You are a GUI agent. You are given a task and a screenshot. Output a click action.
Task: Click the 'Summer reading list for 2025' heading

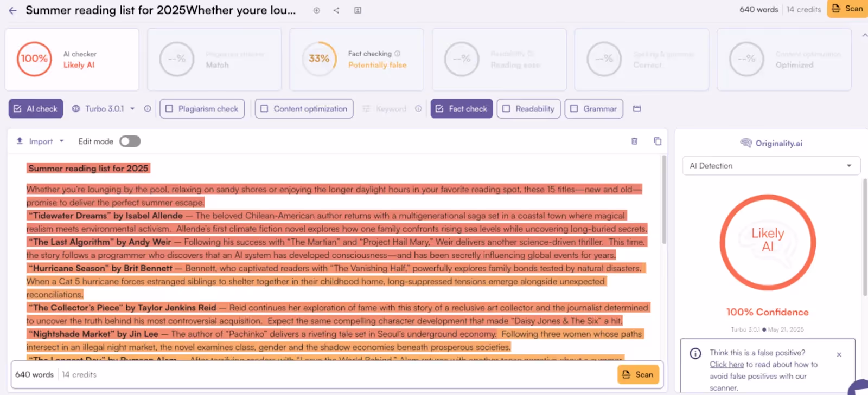(x=88, y=169)
